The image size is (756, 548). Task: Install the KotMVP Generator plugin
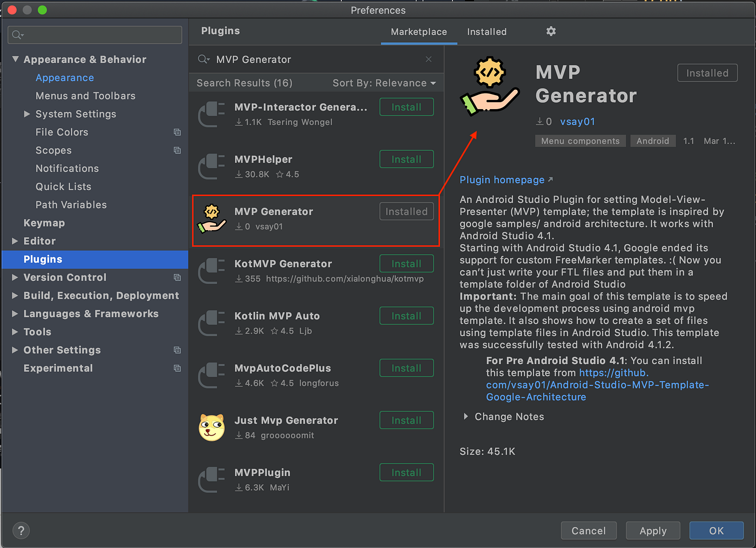407,264
